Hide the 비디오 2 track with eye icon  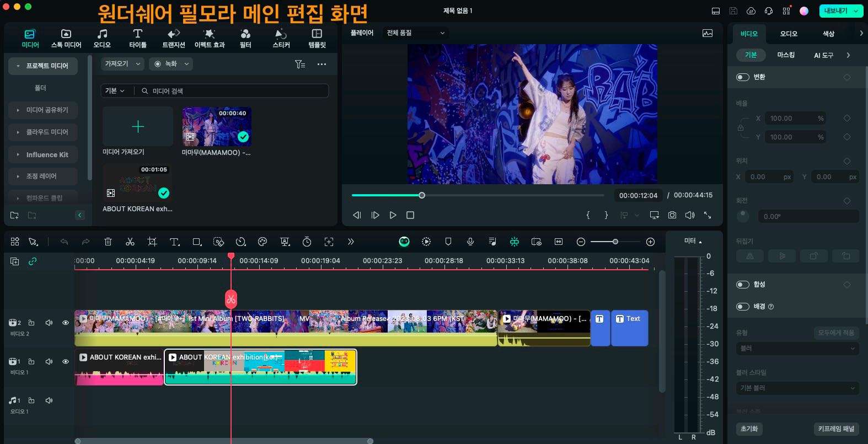[66, 323]
